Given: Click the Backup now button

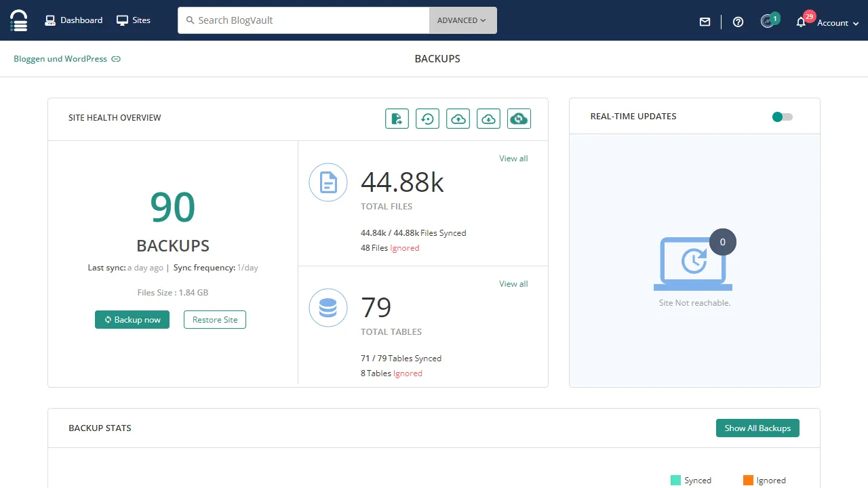Looking at the screenshot, I should point(132,320).
